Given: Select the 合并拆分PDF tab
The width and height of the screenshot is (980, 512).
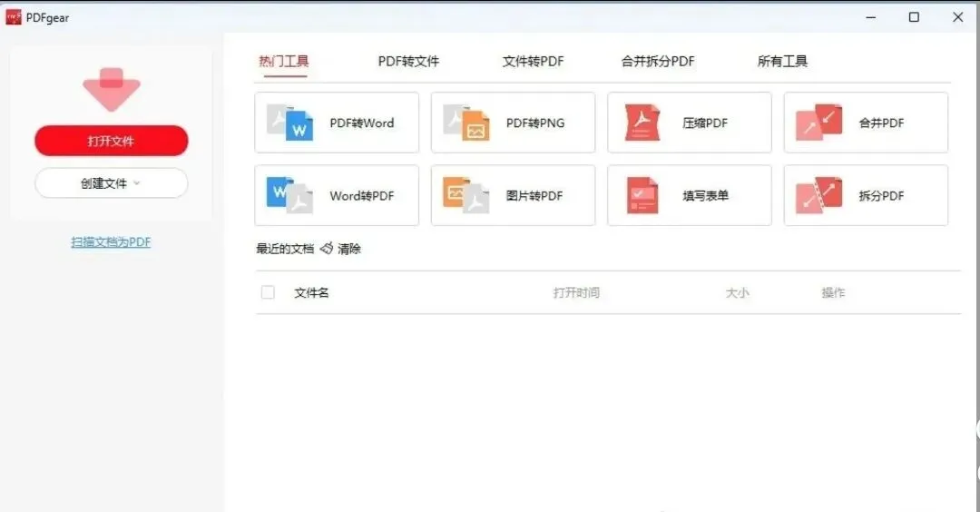Looking at the screenshot, I should click(x=658, y=61).
